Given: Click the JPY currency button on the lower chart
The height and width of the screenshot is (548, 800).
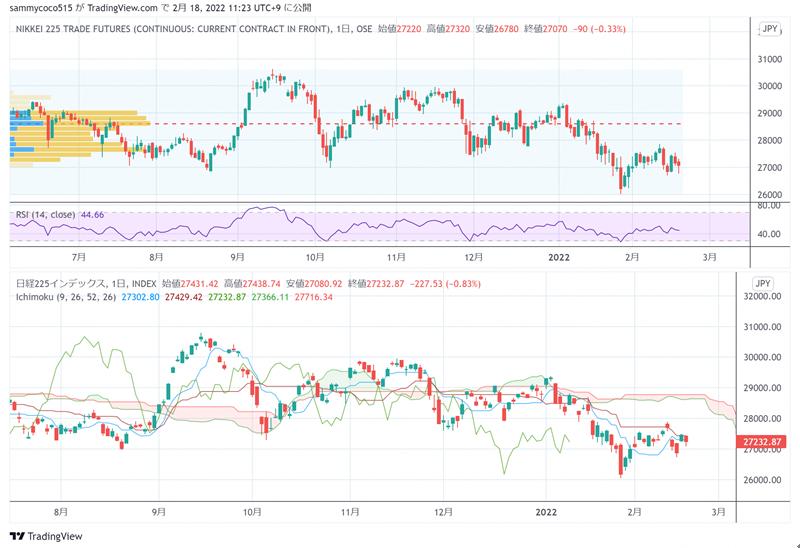Looking at the screenshot, I should pyautogui.click(x=763, y=284).
